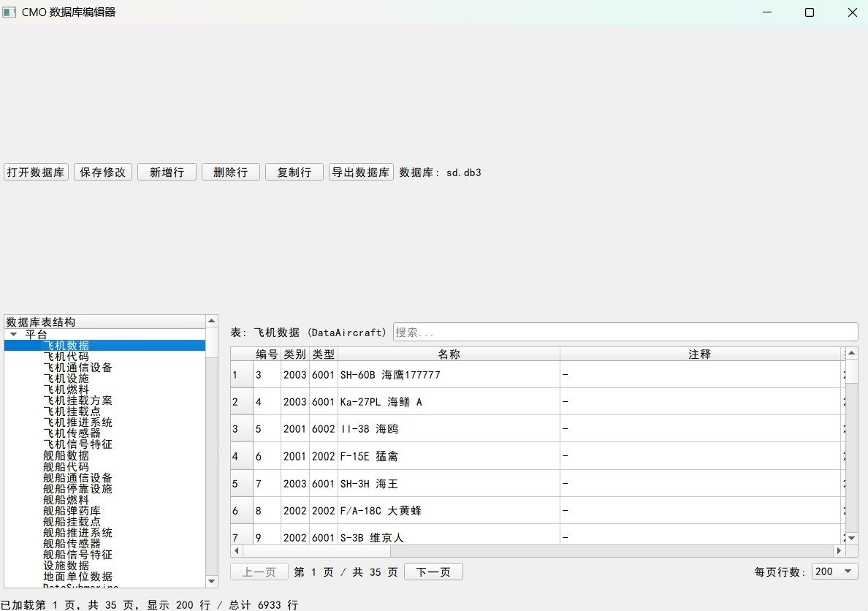Duplicate the row using 复制行
The image size is (868, 611).
coord(294,172)
